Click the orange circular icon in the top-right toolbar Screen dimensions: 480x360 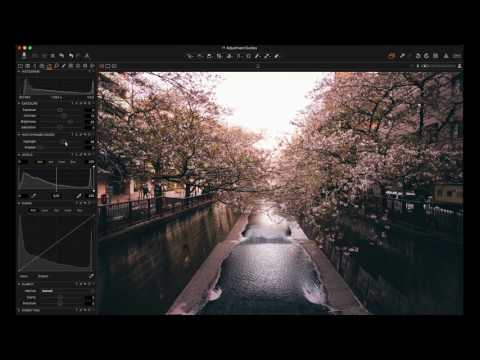click(391, 56)
